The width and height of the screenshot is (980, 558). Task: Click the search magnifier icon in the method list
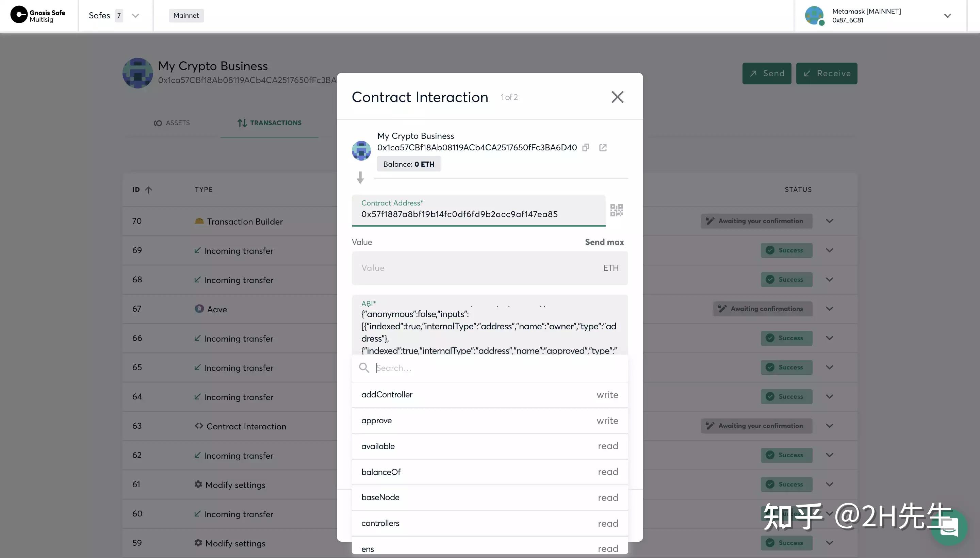[x=364, y=368]
